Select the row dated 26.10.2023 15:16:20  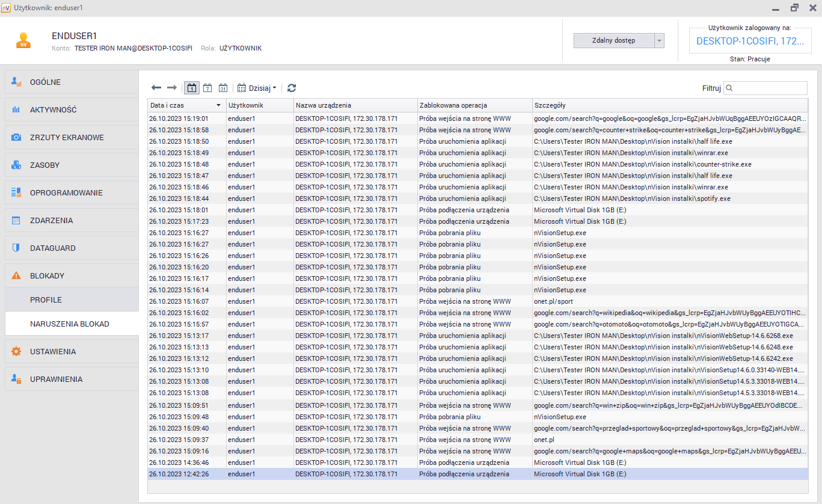(477, 267)
